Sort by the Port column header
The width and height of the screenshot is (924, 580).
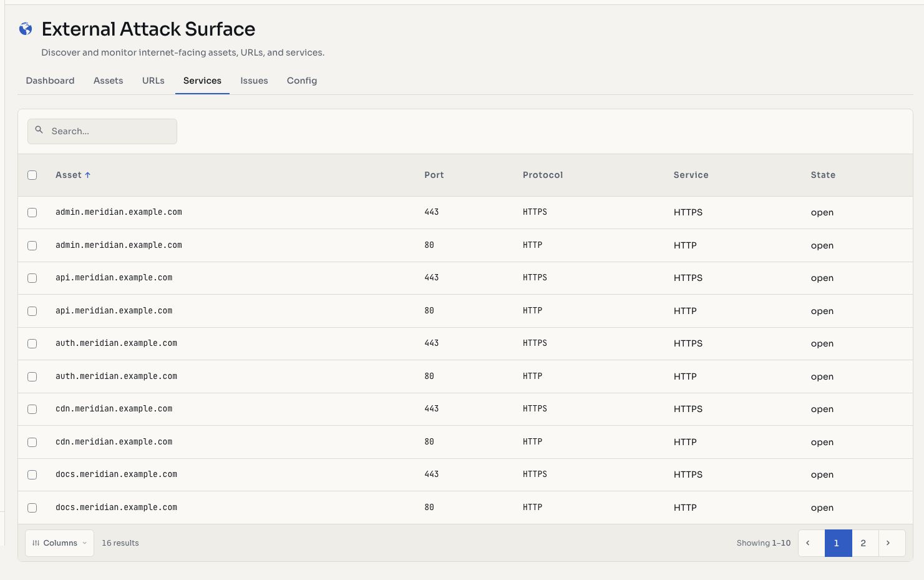[x=434, y=175]
